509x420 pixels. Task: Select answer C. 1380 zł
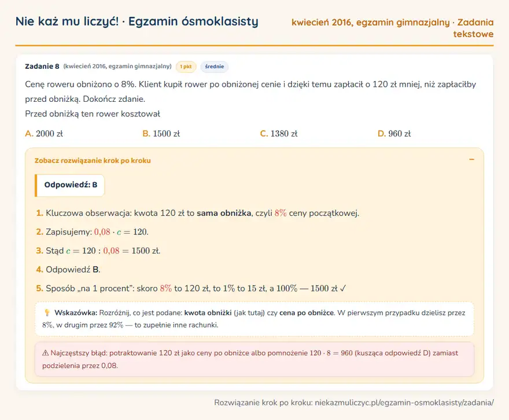279,134
